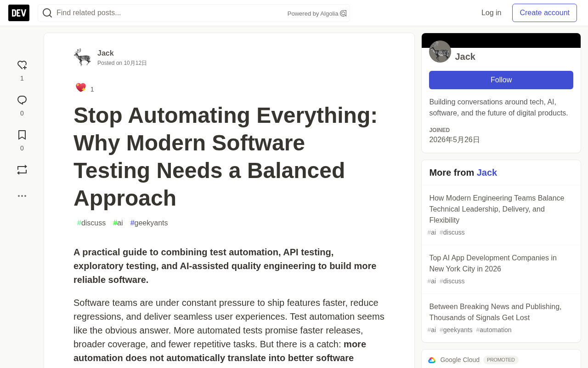Image resolution: width=588 pixels, height=368 pixels.
Task: Jump to comments via speech bubble icon
Action: click(x=22, y=100)
